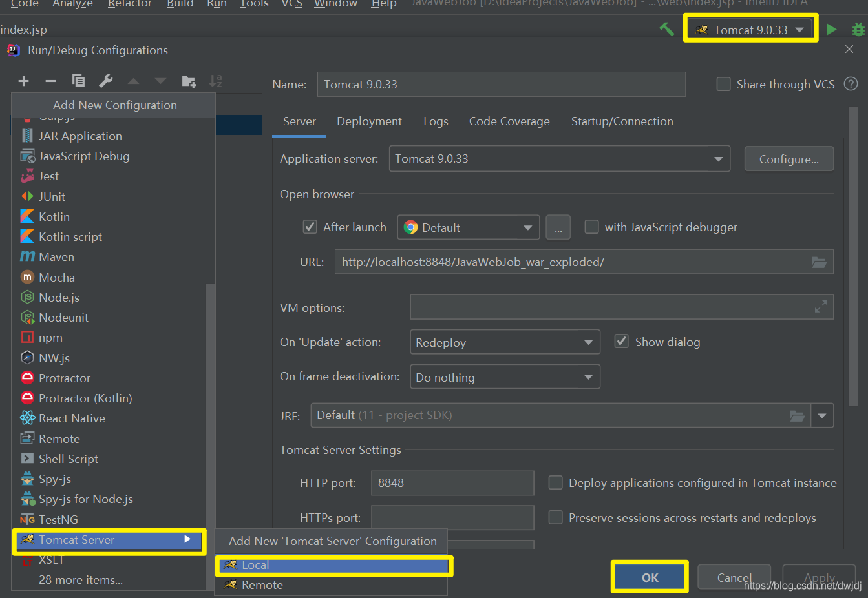Click the Create New Folder icon
This screenshot has height=598, width=868.
189,81
